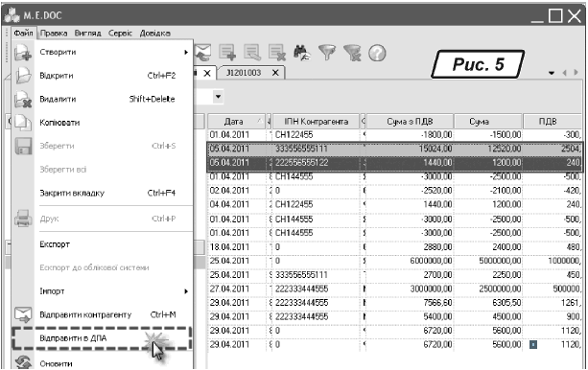
Task: Click the add new document toolbar icon
Action: pyautogui.click(x=227, y=53)
